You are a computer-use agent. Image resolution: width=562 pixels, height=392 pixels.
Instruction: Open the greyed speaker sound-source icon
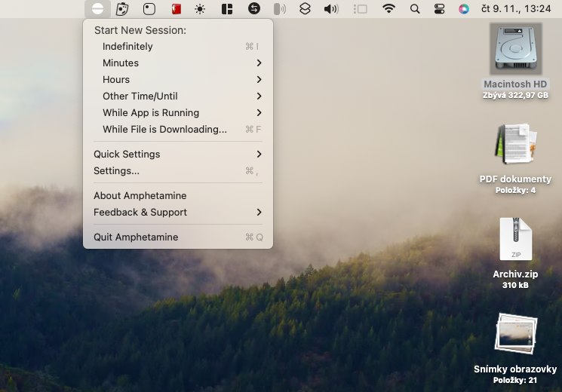pyautogui.click(x=280, y=9)
